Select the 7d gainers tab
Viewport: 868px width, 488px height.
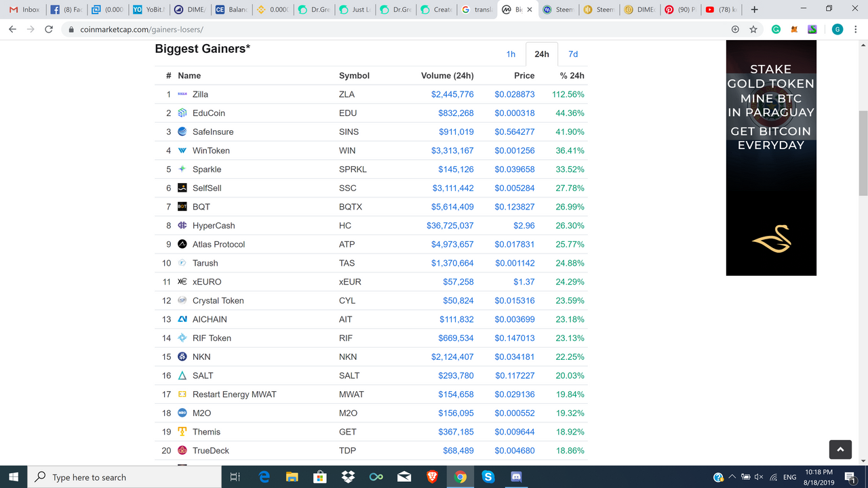(573, 54)
